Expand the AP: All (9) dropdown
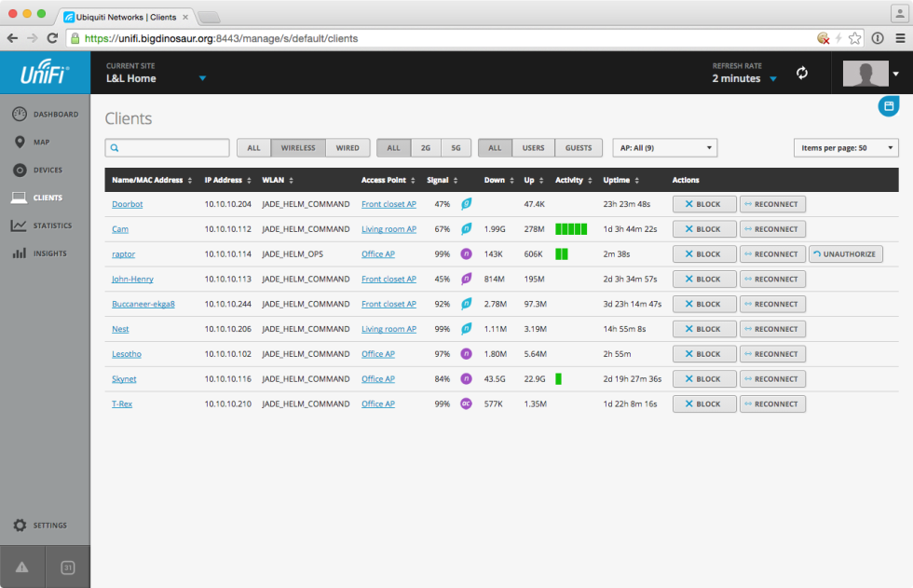 click(664, 148)
